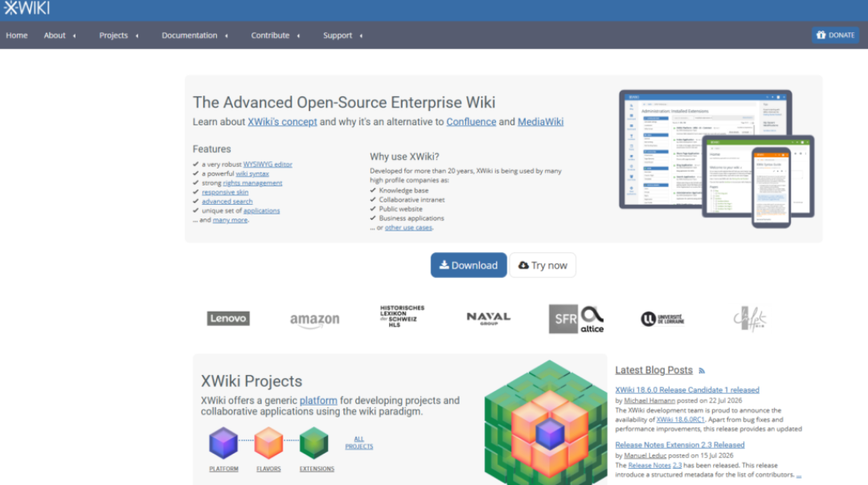Open the wiki syntax link

pos(252,173)
